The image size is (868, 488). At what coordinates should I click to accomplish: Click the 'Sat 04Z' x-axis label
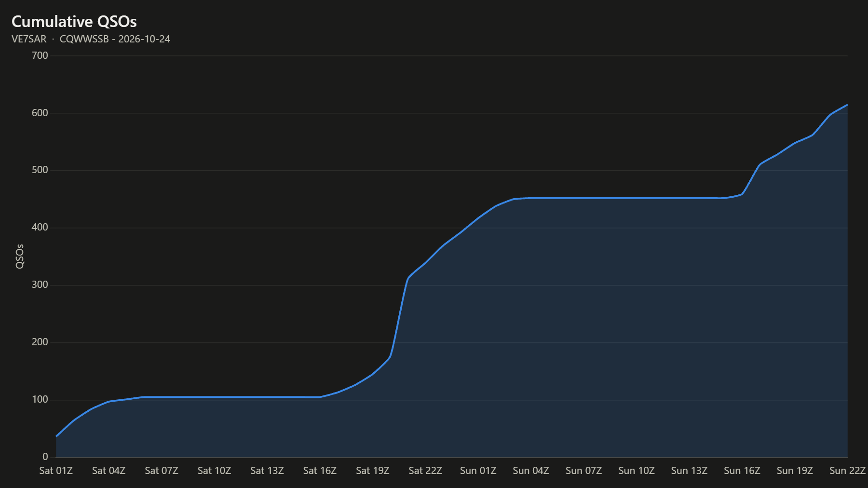(x=109, y=471)
